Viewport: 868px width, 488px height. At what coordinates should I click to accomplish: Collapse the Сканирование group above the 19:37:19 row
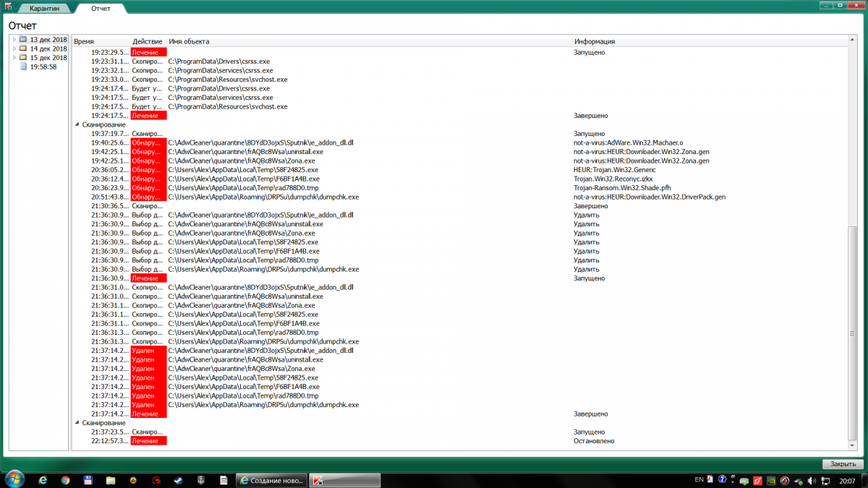(x=77, y=124)
